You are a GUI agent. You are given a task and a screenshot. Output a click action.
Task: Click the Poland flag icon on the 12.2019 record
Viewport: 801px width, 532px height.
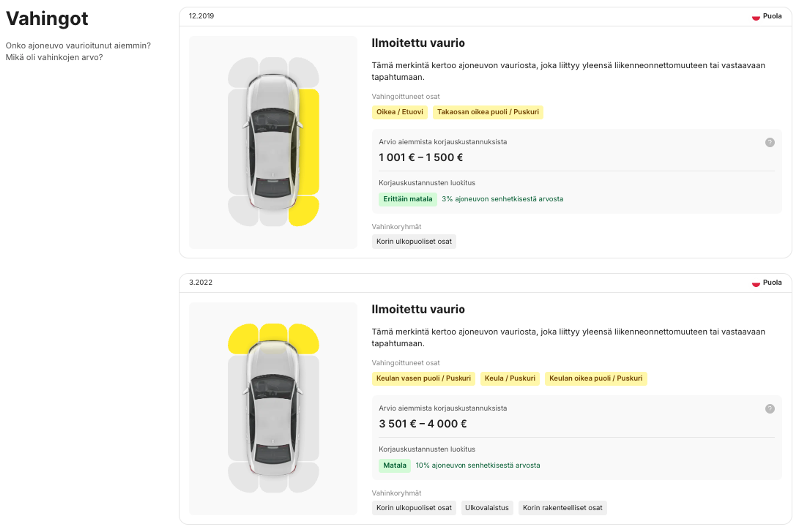(756, 17)
